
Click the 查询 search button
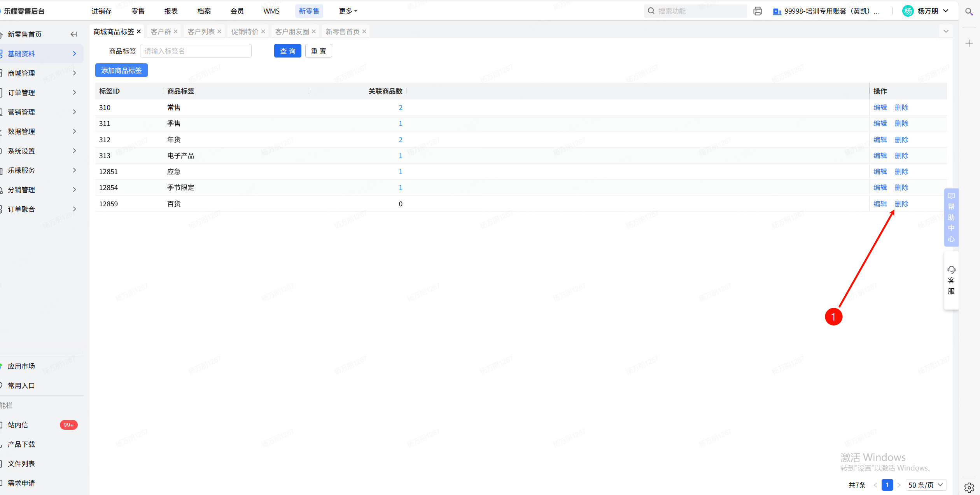click(287, 51)
